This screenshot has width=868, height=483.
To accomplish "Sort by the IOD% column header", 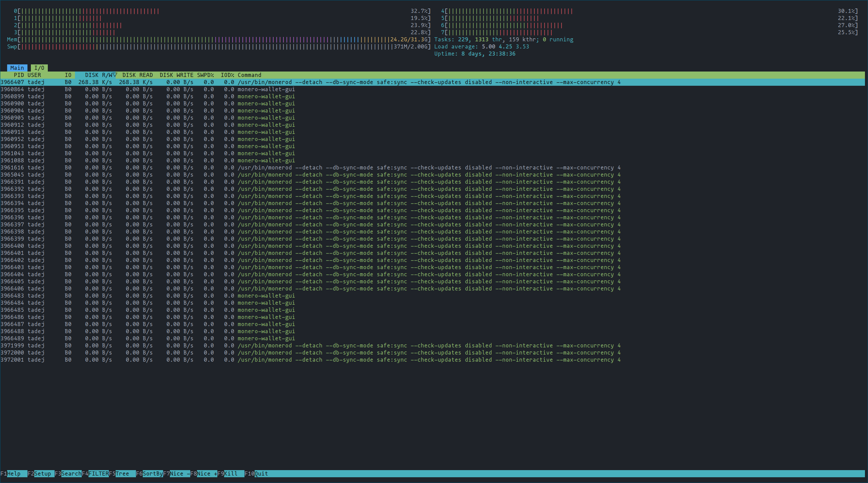I will click(228, 75).
